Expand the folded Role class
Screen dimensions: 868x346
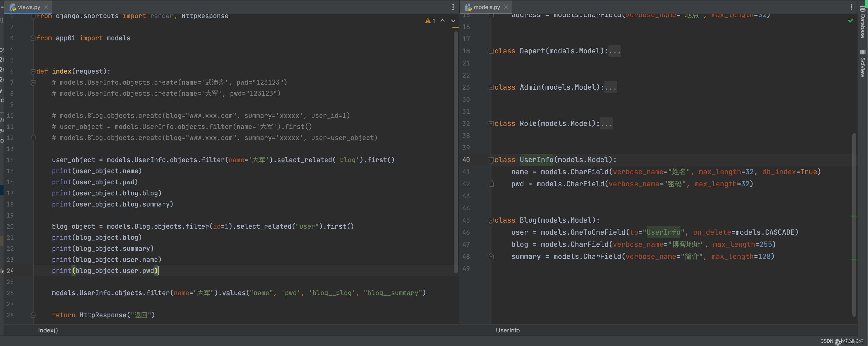491,124
